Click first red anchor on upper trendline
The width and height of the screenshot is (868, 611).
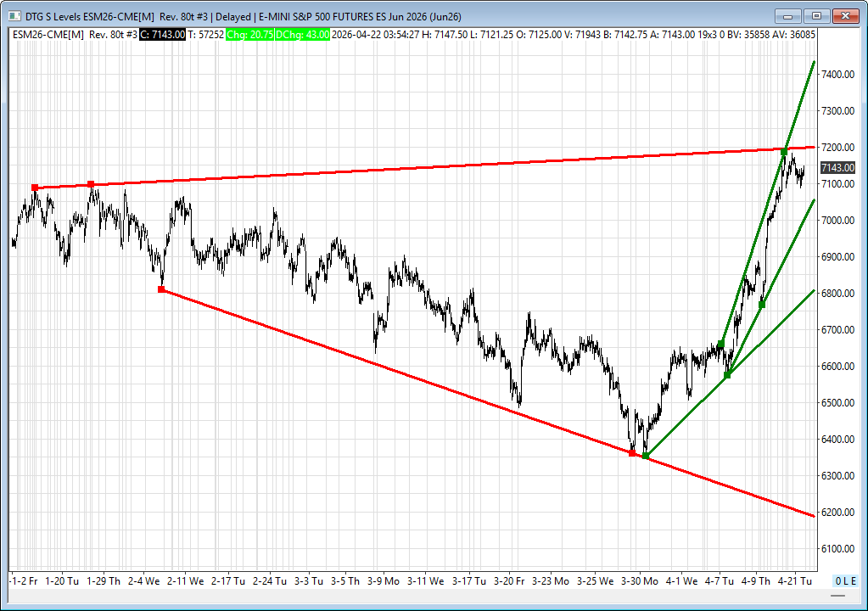click(x=35, y=188)
